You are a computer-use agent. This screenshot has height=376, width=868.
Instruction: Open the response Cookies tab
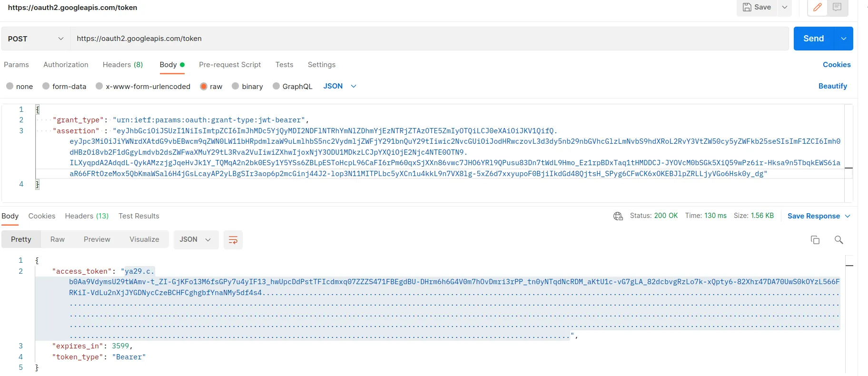pos(42,216)
